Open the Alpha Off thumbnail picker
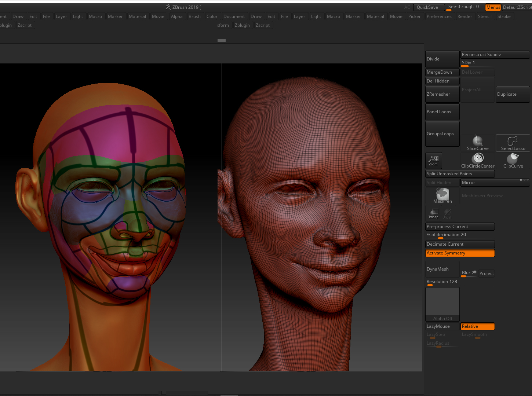This screenshot has height=396, width=532. (442, 304)
